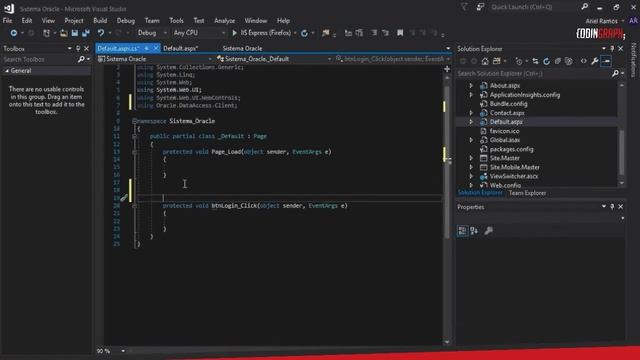Click the bookmark icon in the toolbar
Viewport: 640px width, 360px height.
tap(400, 33)
